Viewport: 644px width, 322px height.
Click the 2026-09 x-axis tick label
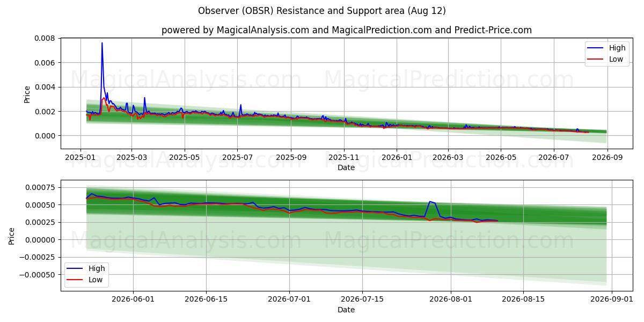(607, 157)
